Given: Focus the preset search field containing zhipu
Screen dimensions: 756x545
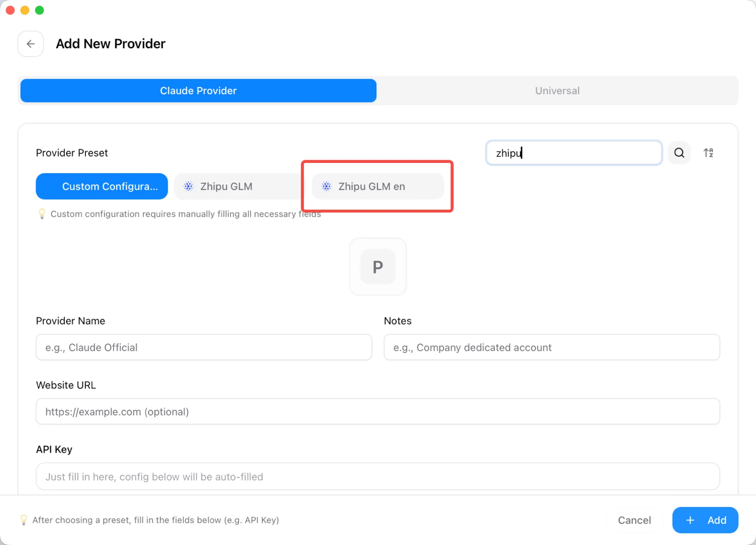Looking at the screenshot, I should pos(574,153).
